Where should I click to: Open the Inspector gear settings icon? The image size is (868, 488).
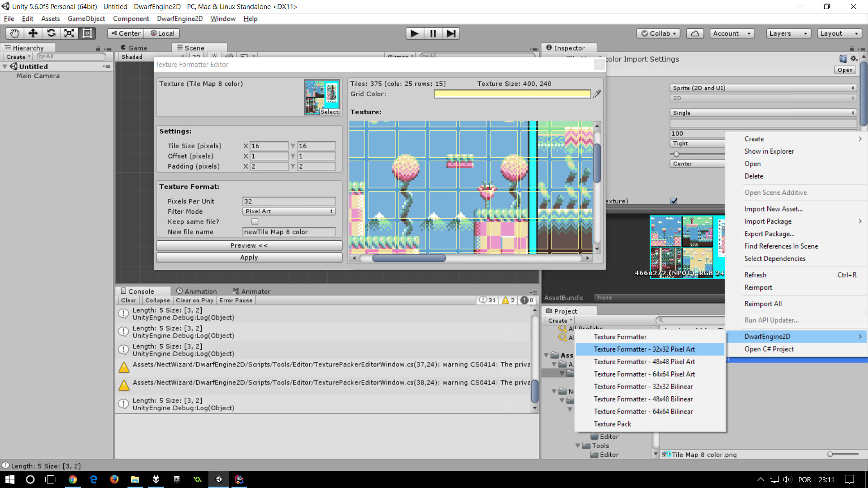[854, 59]
